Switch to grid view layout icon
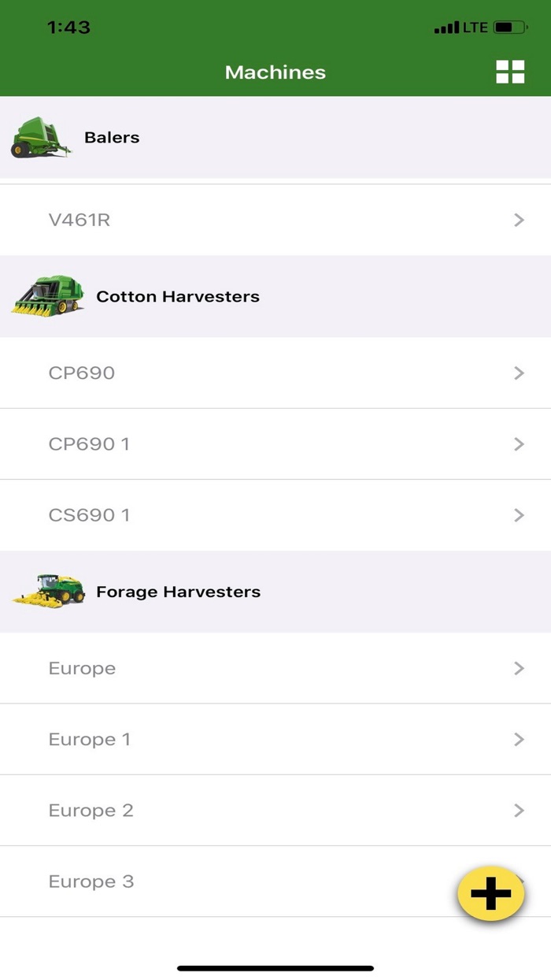The height and width of the screenshot is (980, 551). (x=510, y=72)
